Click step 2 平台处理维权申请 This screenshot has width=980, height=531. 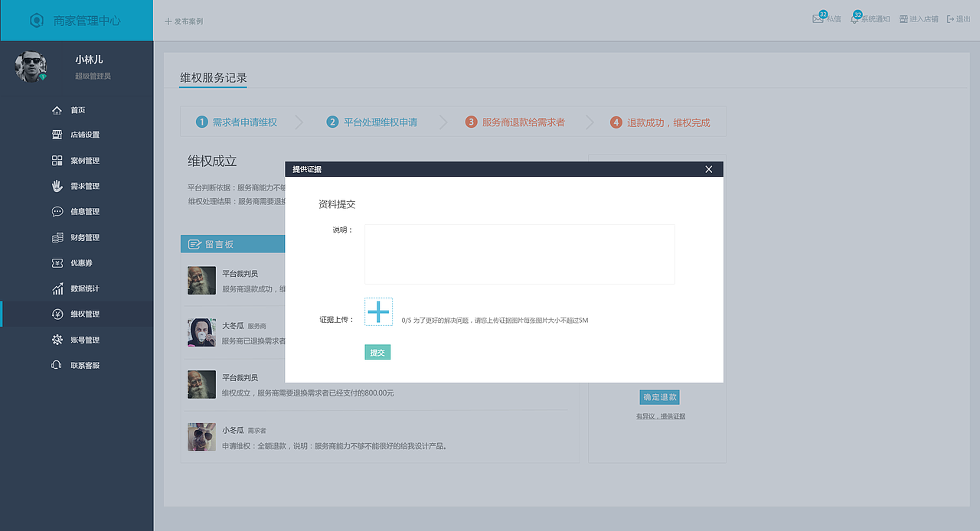tap(372, 122)
